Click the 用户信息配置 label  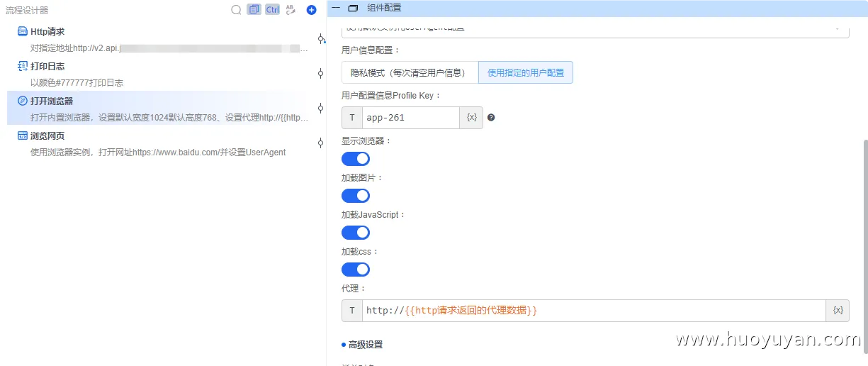click(x=371, y=50)
